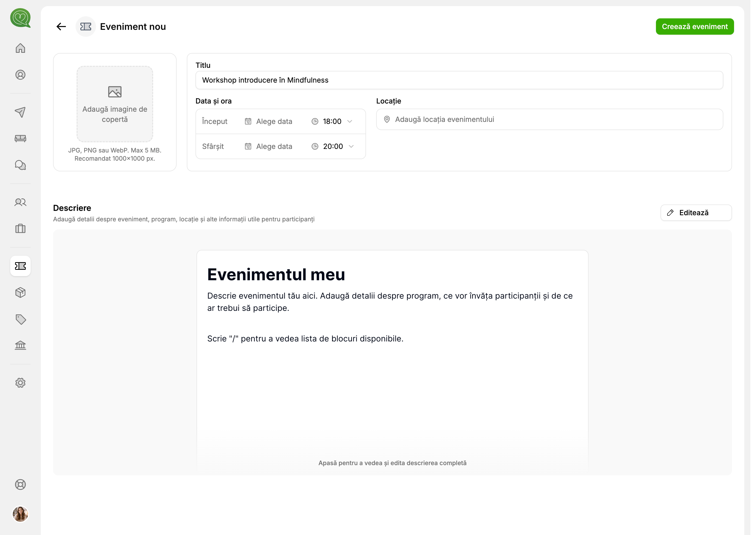Open the chat bubbles icon
The height and width of the screenshot is (535, 756).
pos(20,165)
